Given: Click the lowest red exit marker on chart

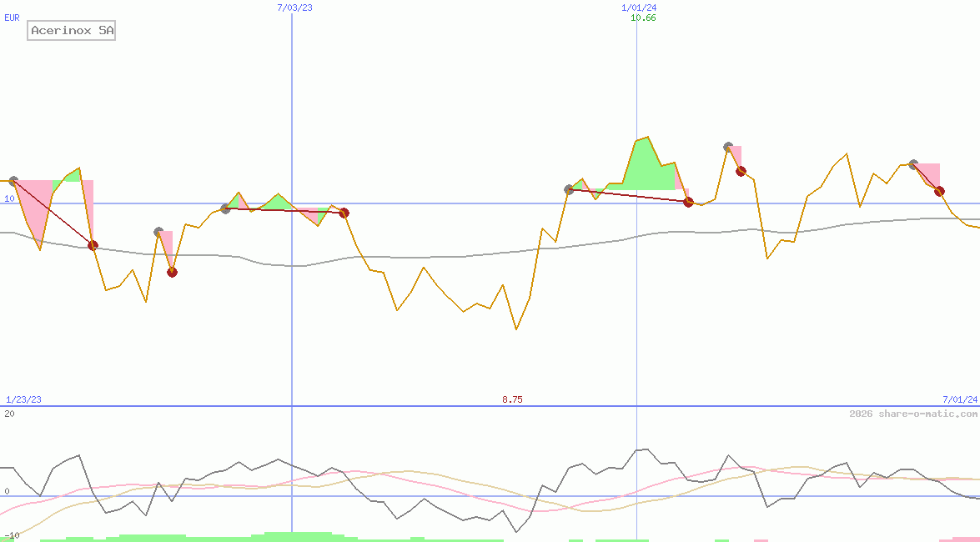Looking at the screenshot, I should [172, 272].
